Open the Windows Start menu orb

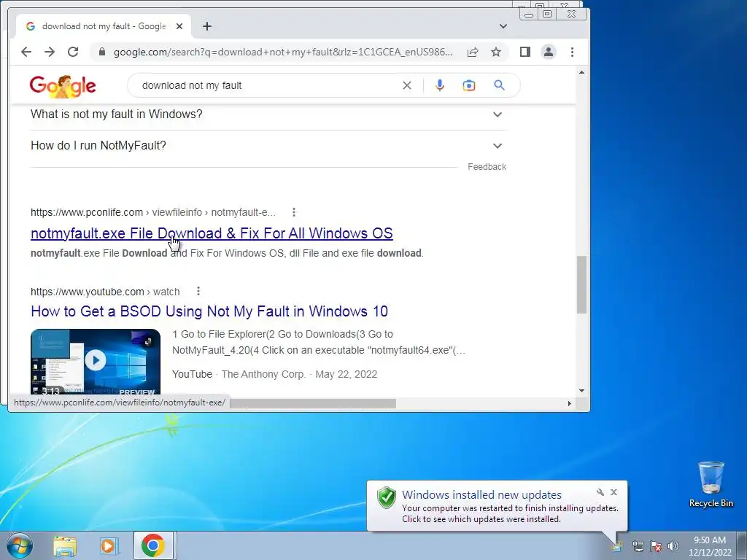pos(20,545)
